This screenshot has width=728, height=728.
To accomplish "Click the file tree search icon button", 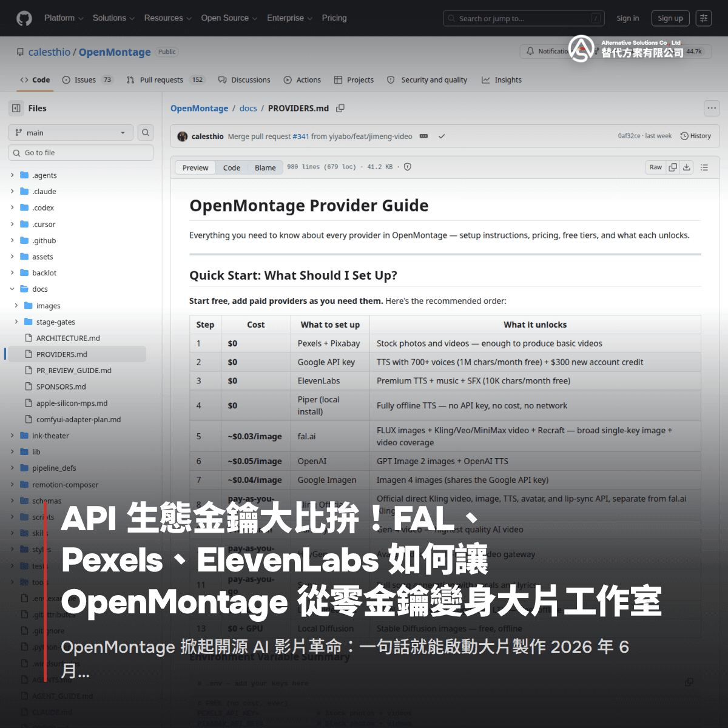I will click(146, 133).
